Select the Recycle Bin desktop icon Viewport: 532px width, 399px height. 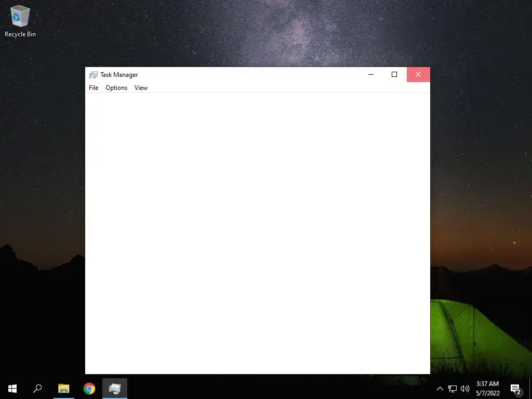coord(20,21)
